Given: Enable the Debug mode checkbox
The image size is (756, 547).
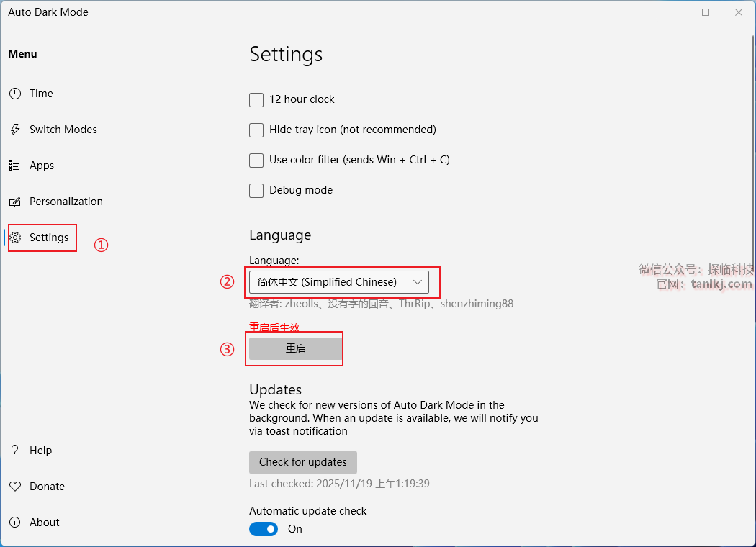Looking at the screenshot, I should pos(256,191).
